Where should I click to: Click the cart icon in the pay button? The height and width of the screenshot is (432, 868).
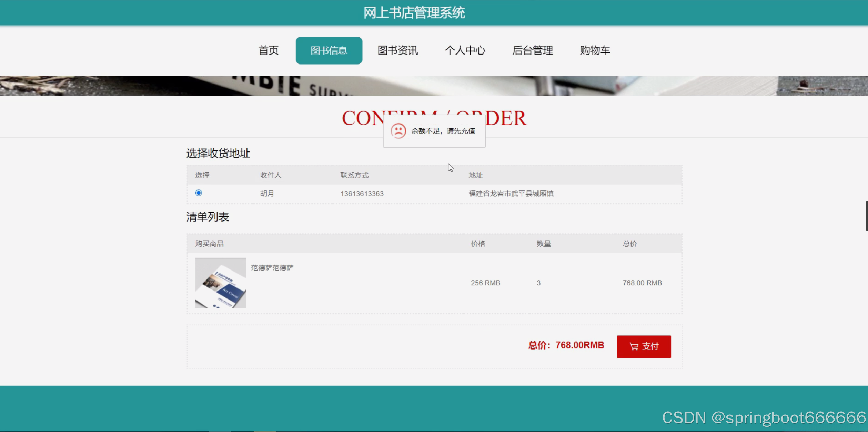point(634,346)
